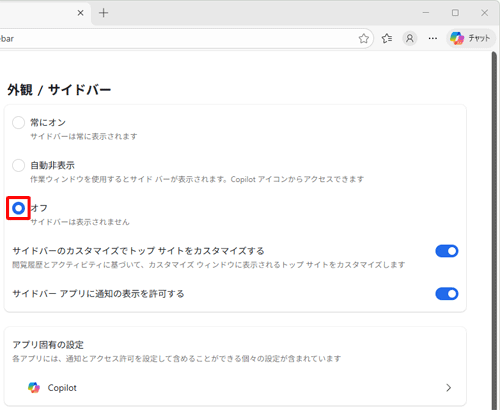500x410 pixels.
Task: Toggle サイドバー アプリに通知の表示を許可する switch
Action: point(447,294)
